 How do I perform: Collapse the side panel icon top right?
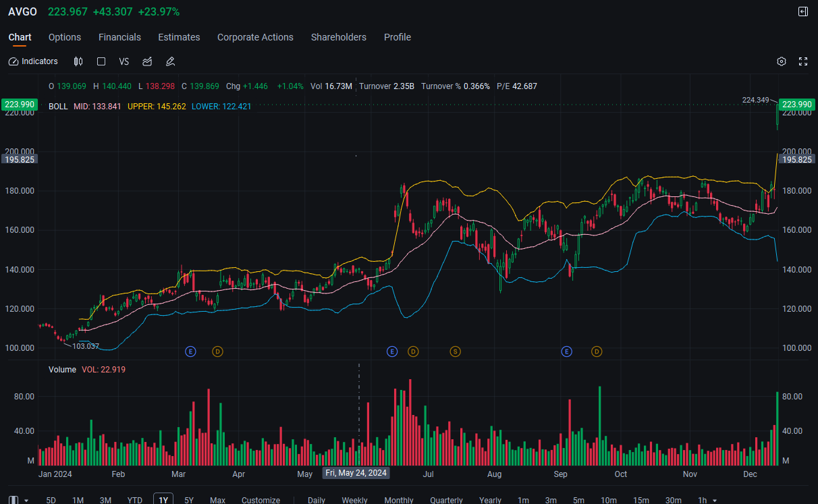click(803, 11)
